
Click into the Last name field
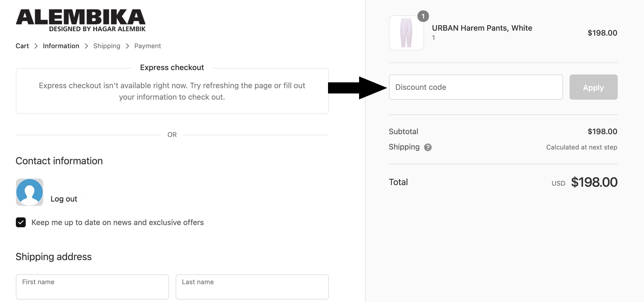[x=252, y=287]
